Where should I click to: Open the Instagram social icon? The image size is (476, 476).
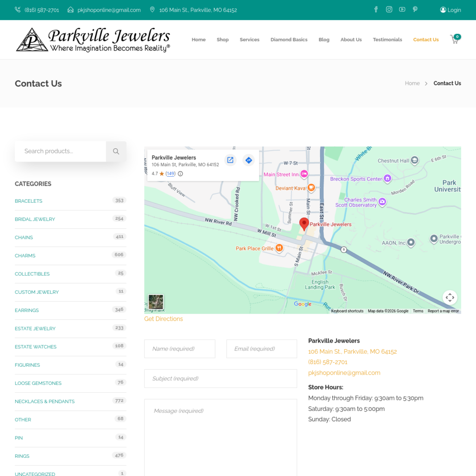[x=389, y=10]
